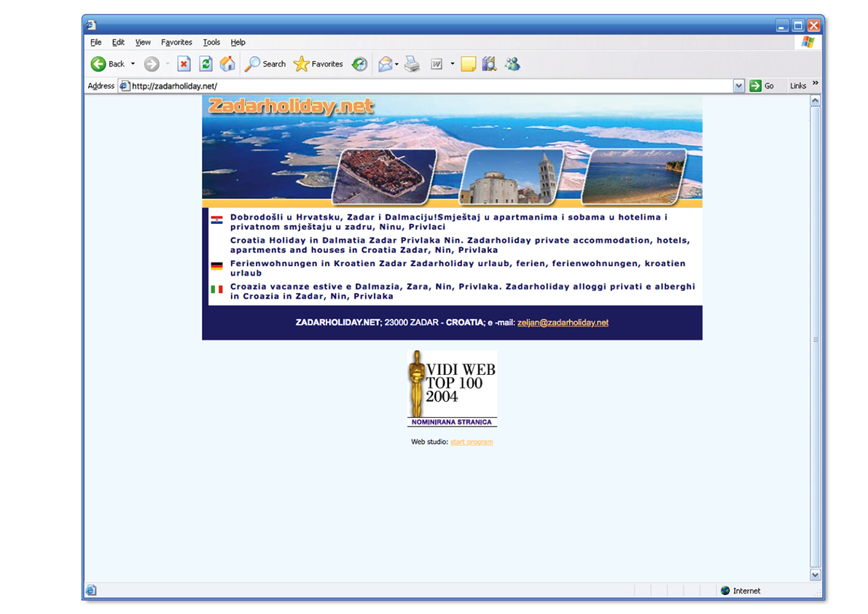Screen dimensions: 868x614
Task: Open the address bar URL dropdown
Action: click(x=738, y=86)
